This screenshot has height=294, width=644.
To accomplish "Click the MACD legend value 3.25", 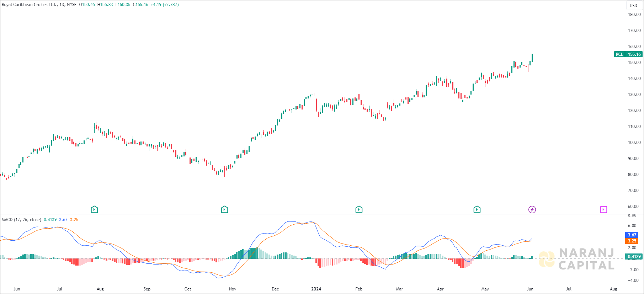I will tap(74, 220).
